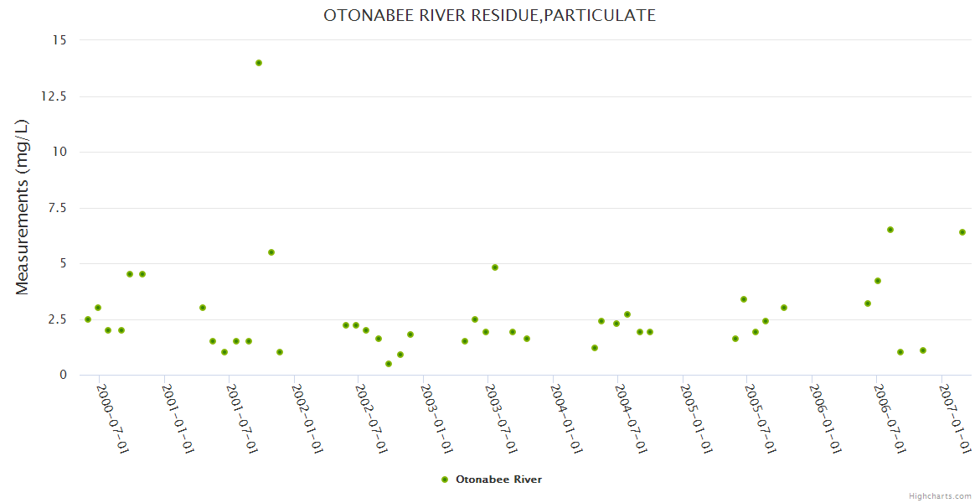The image size is (980, 503).
Task: Click the 2003-01-01 x-axis label
Action: (x=436, y=419)
